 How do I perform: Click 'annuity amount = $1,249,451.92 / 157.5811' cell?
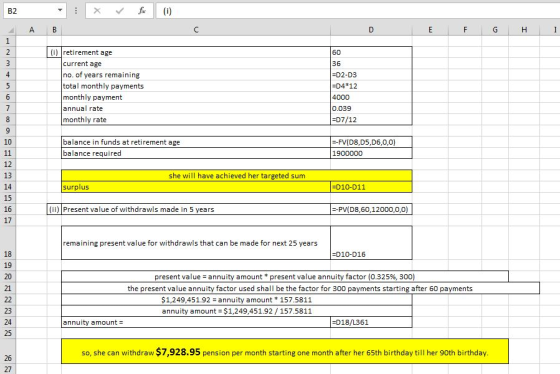click(x=237, y=311)
